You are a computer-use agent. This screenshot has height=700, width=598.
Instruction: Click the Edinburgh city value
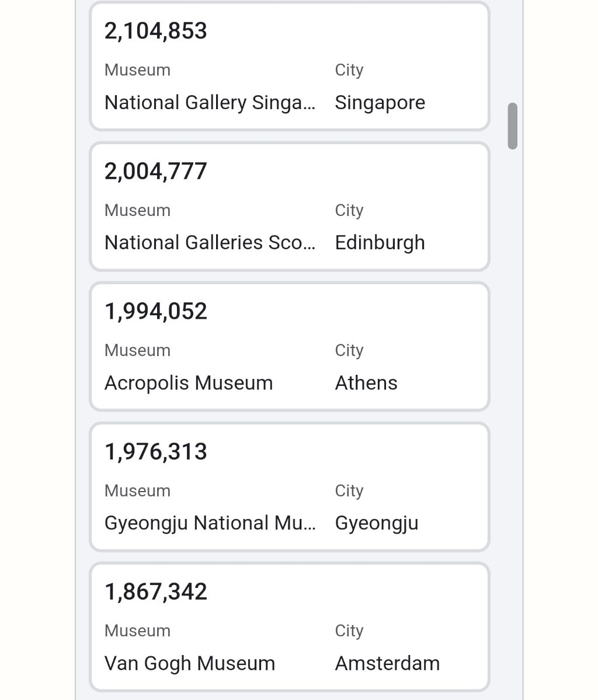pyautogui.click(x=380, y=243)
